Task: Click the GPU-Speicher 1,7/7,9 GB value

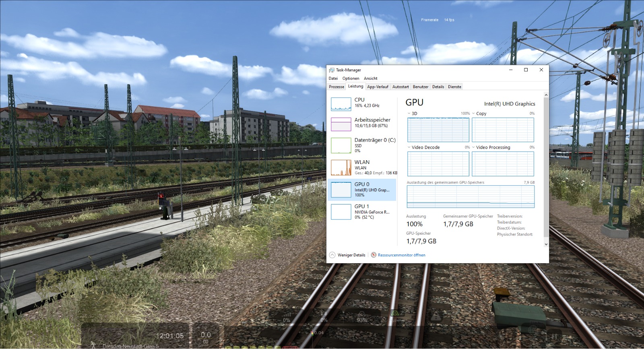Action: click(421, 241)
